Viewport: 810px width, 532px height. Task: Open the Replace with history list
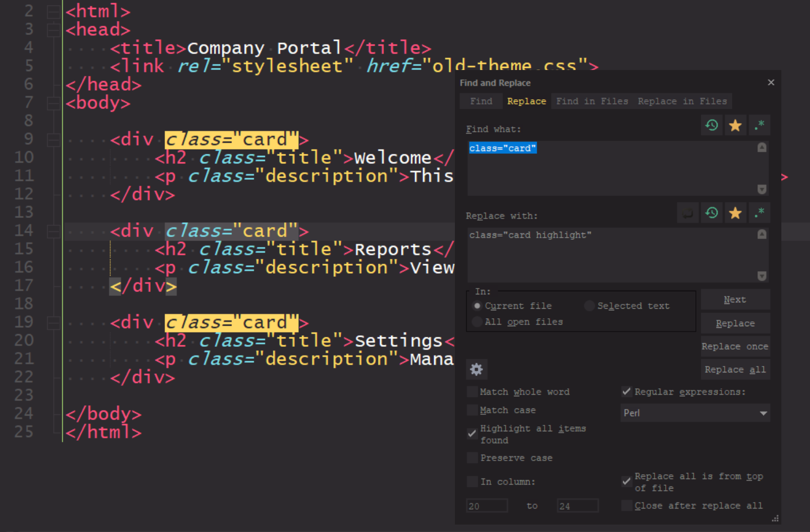click(x=711, y=213)
